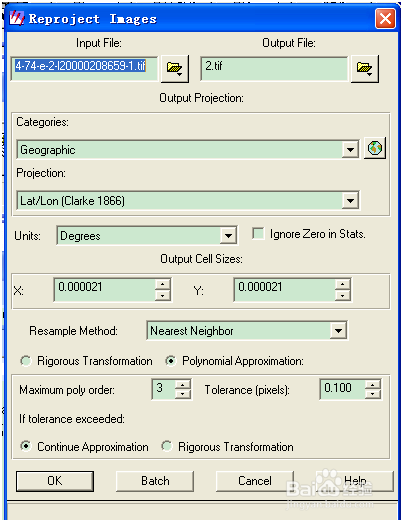The height and width of the screenshot is (522, 403).
Task: Click the Batch button
Action: pos(155,481)
